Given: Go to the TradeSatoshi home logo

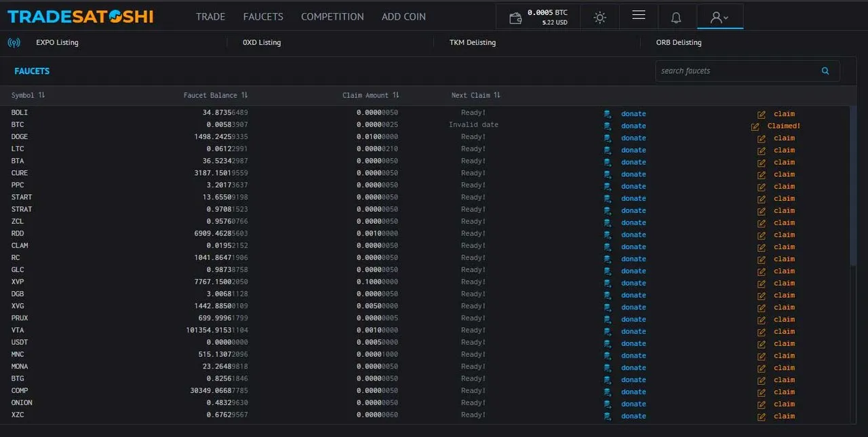Looking at the screenshot, I should [80, 17].
